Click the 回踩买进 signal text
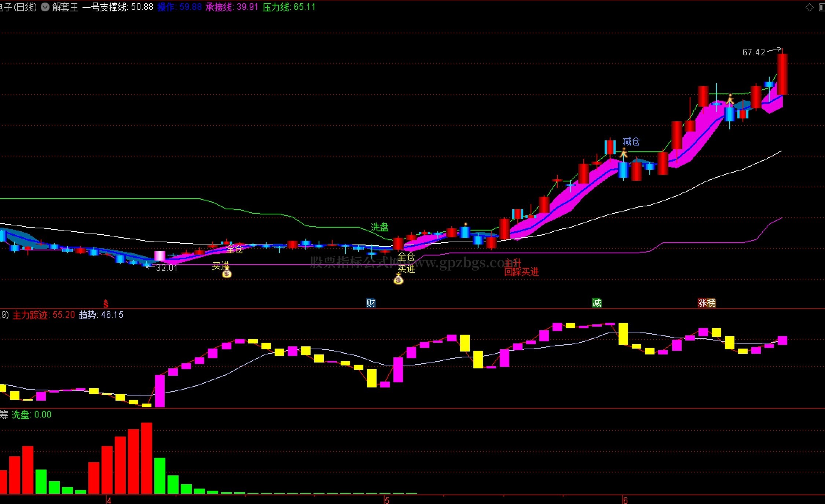This screenshot has height=504, width=825. coord(521,272)
